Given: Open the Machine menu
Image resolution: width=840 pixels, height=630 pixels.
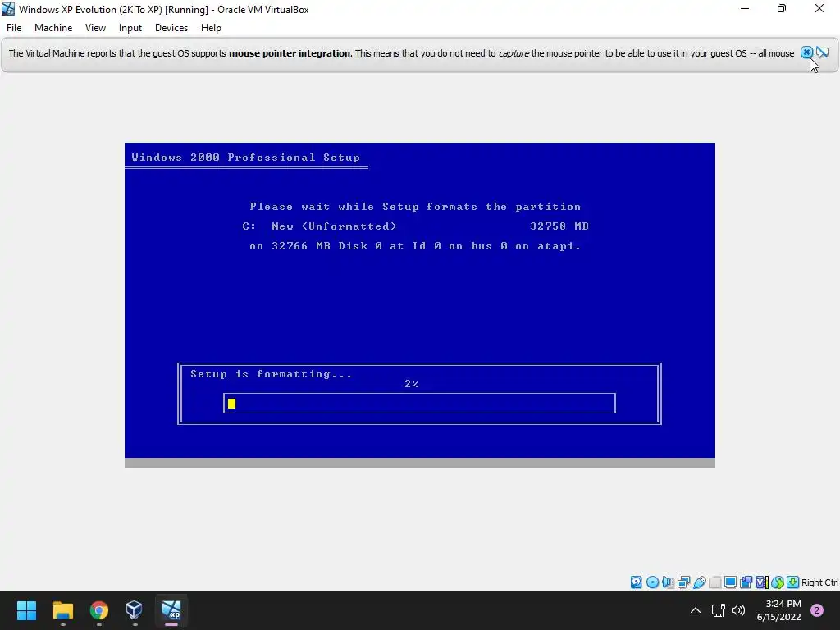Looking at the screenshot, I should [x=53, y=28].
